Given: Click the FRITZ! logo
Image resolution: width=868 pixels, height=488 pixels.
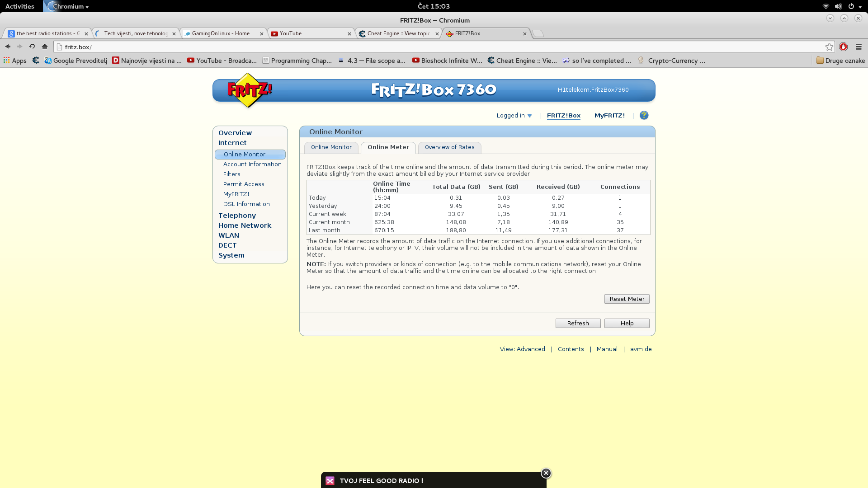Looking at the screenshot, I should (x=249, y=90).
